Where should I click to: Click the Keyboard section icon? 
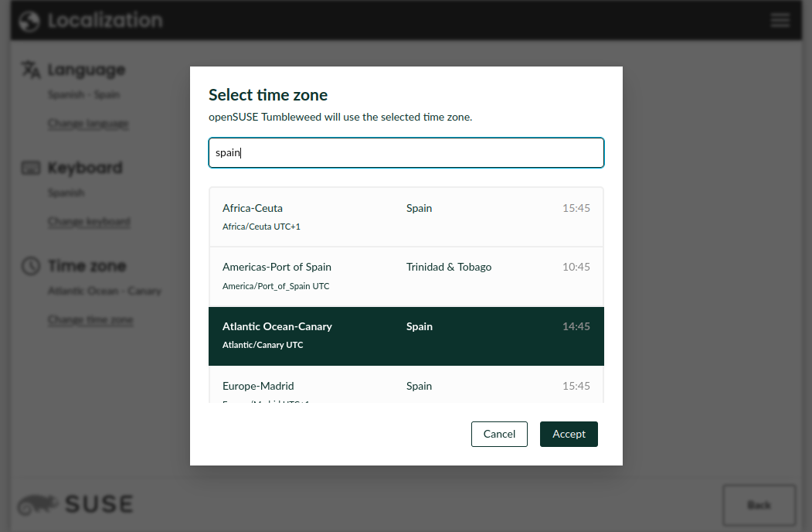pos(30,168)
